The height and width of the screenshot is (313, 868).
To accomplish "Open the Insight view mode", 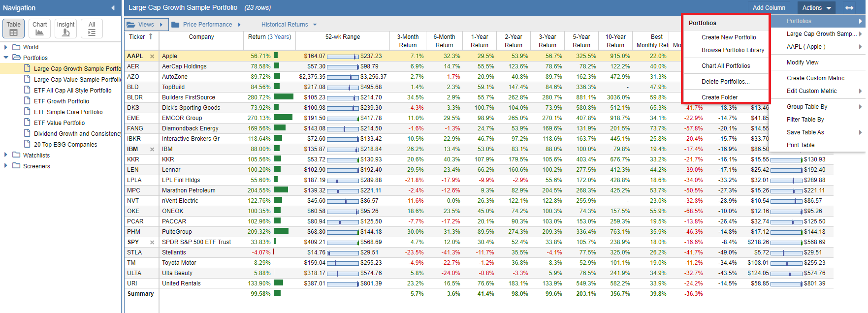I will pyautogui.click(x=65, y=29).
